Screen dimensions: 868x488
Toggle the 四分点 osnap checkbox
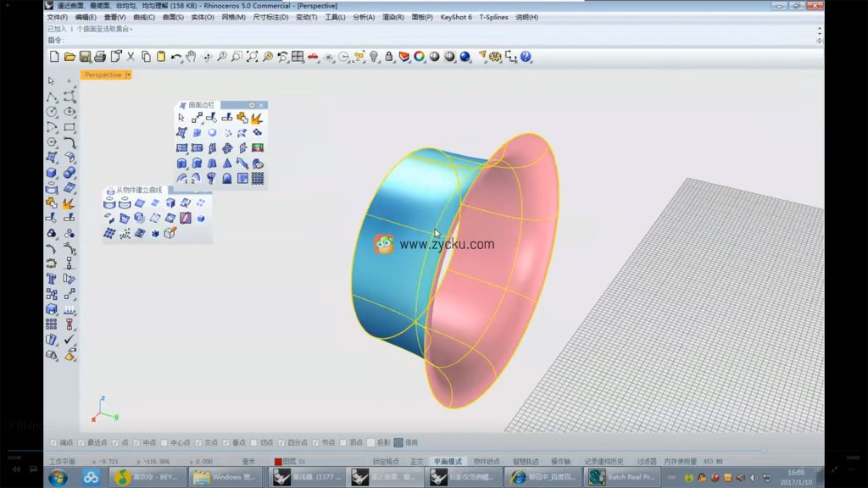coord(281,442)
